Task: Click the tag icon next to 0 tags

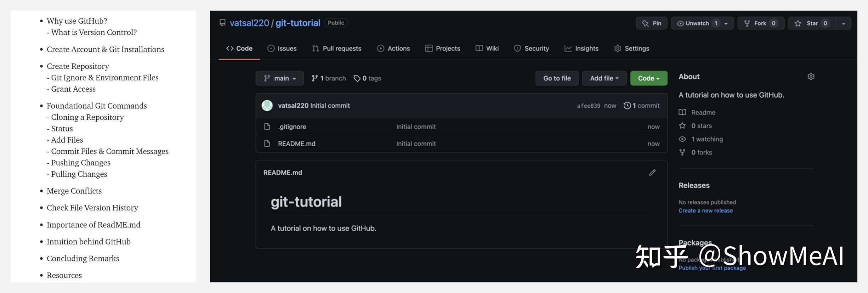Action: click(357, 78)
